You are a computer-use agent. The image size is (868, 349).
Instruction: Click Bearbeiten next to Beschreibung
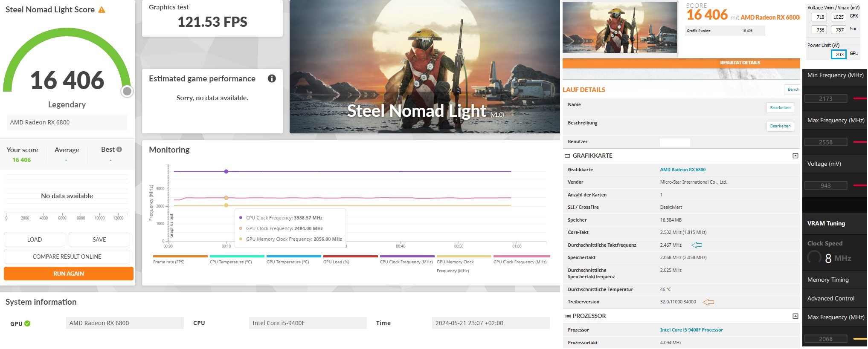pyautogui.click(x=780, y=126)
